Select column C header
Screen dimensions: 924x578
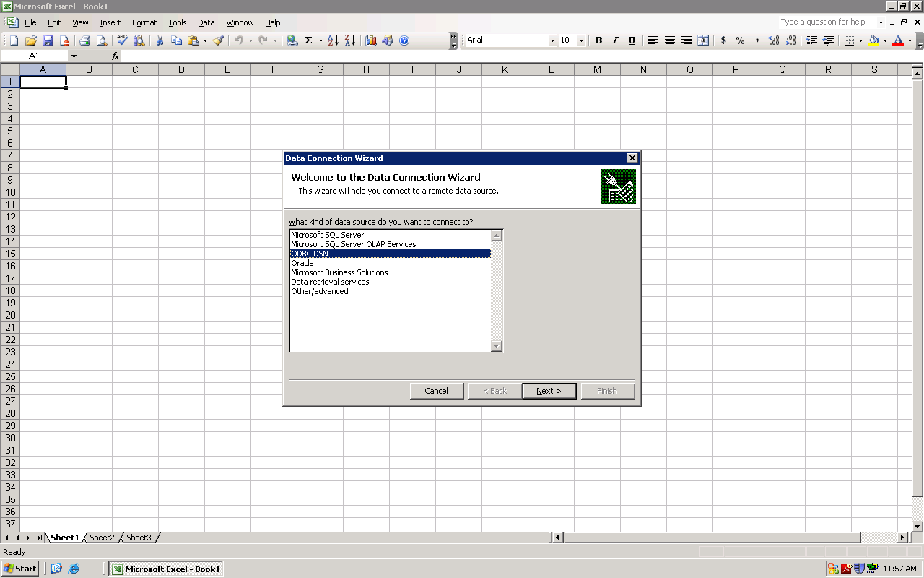click(x=135, y=70)
